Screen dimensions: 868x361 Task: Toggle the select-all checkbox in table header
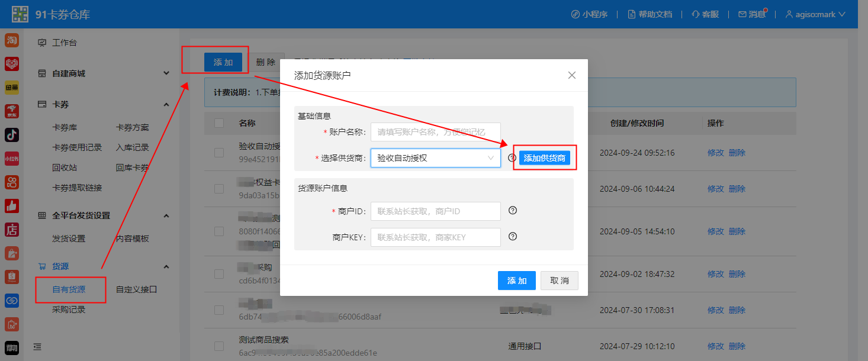tap(219, 123)
